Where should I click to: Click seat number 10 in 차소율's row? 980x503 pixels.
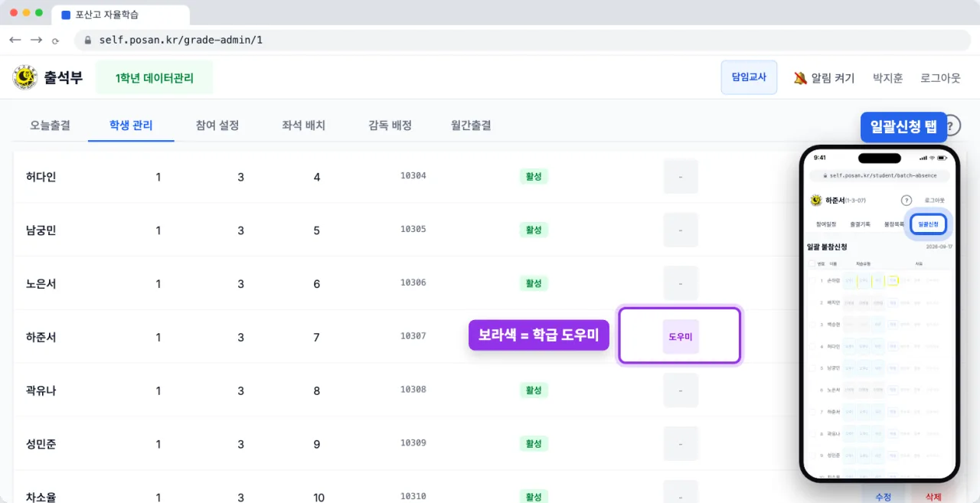(318, 498)
